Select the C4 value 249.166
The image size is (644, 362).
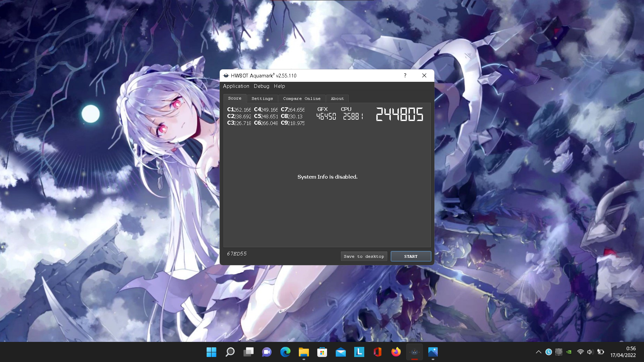269,110
